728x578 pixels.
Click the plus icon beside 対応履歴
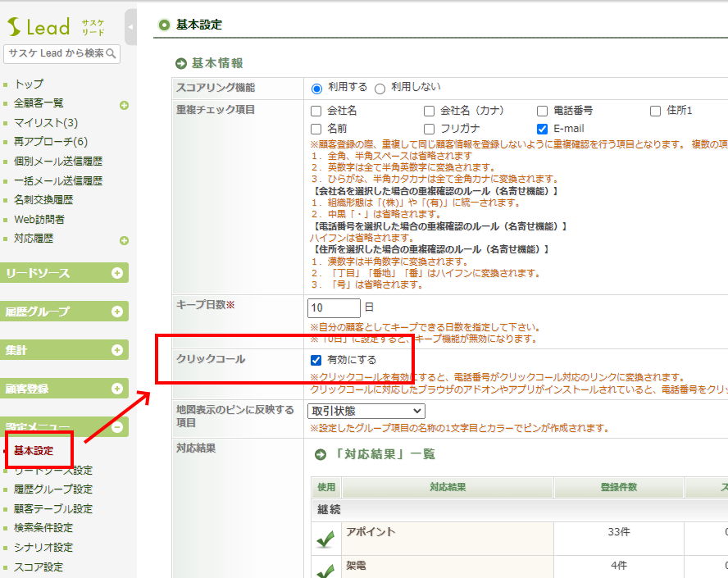tap(124, 240)
